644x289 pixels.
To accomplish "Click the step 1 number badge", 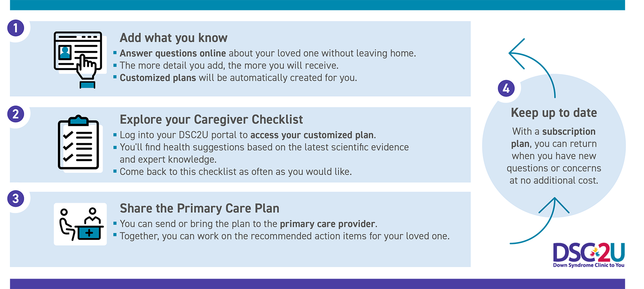I will click(x=16, y=28).
